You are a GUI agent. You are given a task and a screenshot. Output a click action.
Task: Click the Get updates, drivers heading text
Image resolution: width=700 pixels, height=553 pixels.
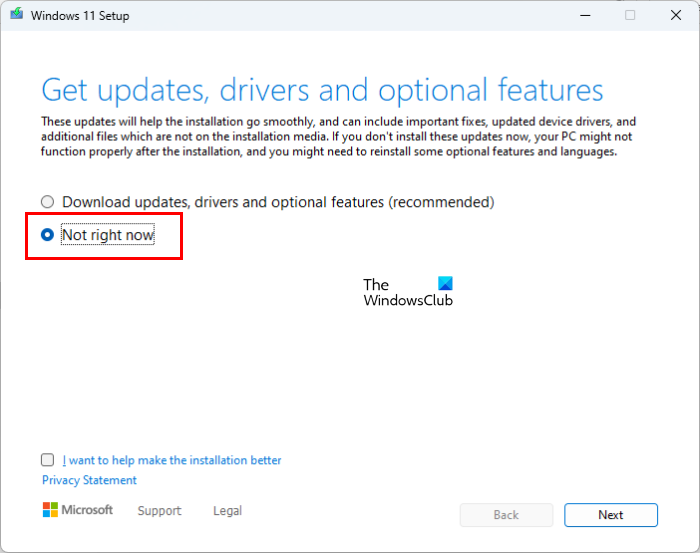(322, 91)
